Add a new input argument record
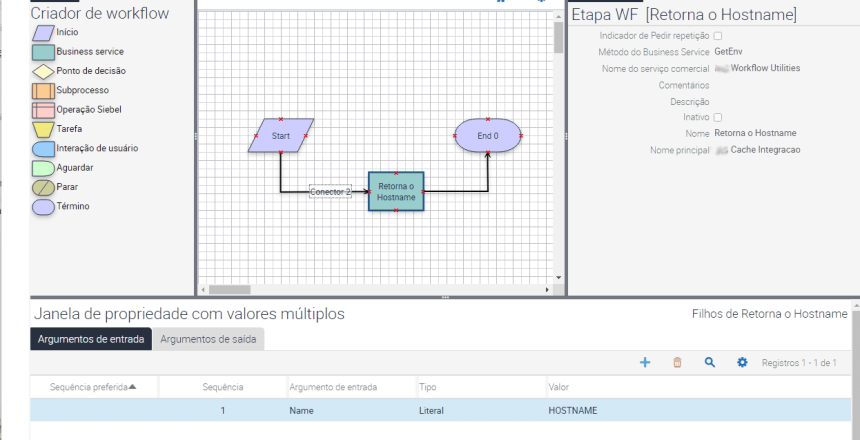The width and height of the screenshot is (860, 440). click(645, 363)
